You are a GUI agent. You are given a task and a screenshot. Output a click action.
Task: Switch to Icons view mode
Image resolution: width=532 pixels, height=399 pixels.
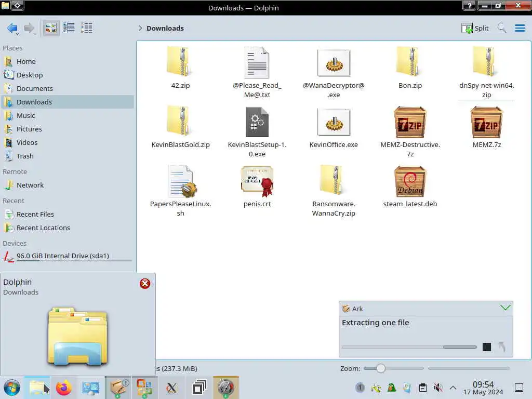(51, 28)
